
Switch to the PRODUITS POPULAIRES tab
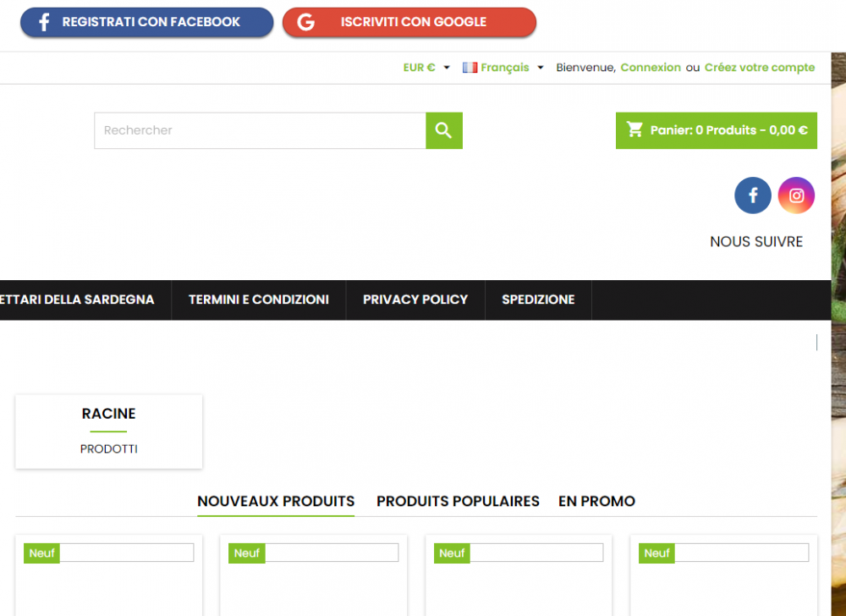pyautogui.click(x=458, y=501)
